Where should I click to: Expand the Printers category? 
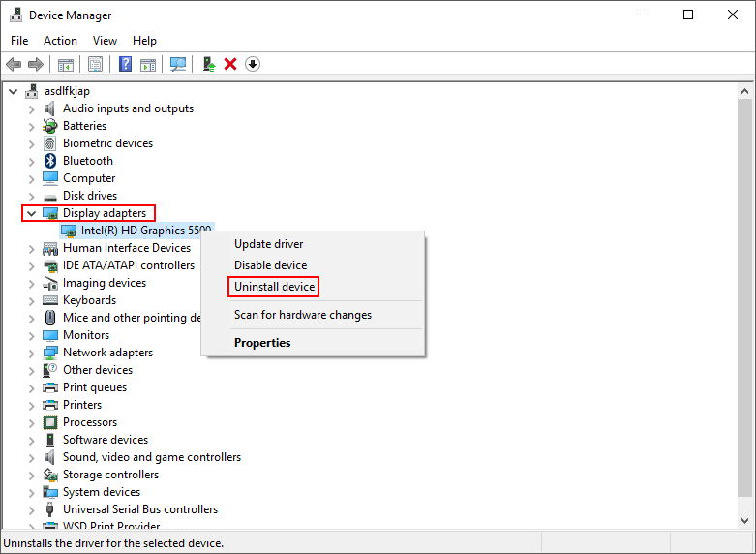(32, 406)
